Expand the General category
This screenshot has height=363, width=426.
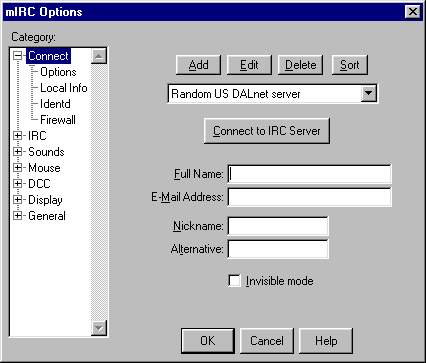[x=18, y=216]
